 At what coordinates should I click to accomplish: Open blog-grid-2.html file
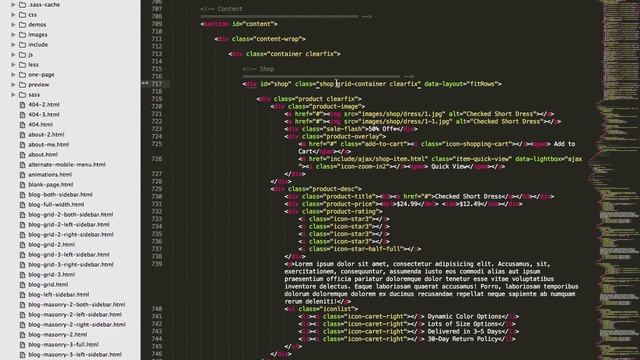[51, 244]
